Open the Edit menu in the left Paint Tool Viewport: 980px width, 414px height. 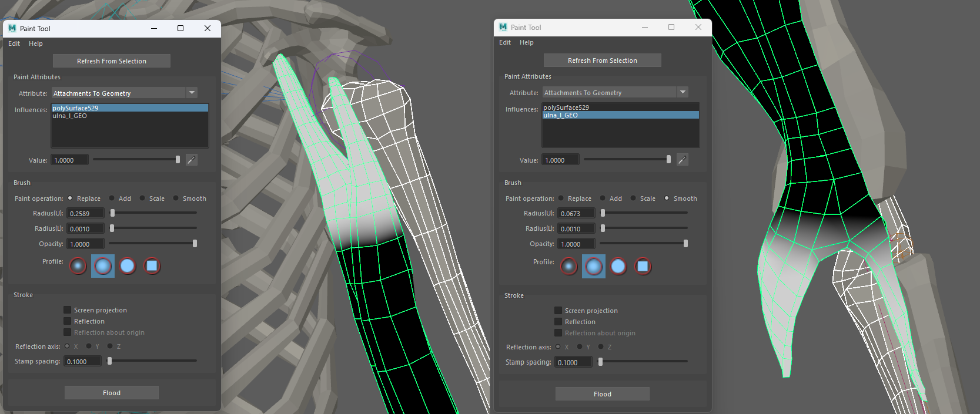(x=14, y=43)
